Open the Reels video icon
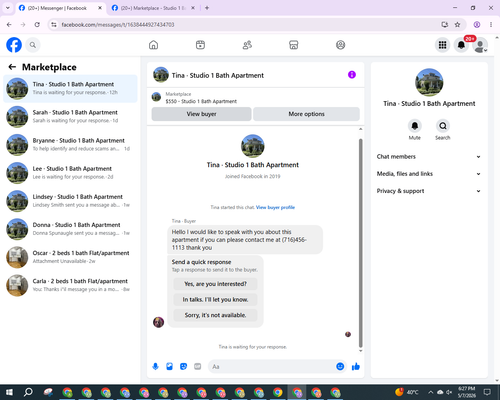 click(x=200, y=45)
